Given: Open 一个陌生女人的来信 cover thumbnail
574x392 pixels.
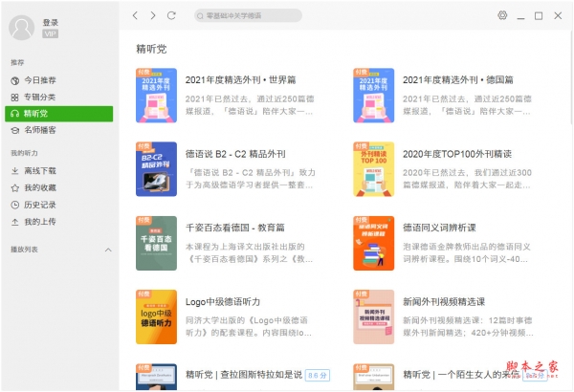Looking at the screenshot, I should pyautogui.click(x=373, y=377).
